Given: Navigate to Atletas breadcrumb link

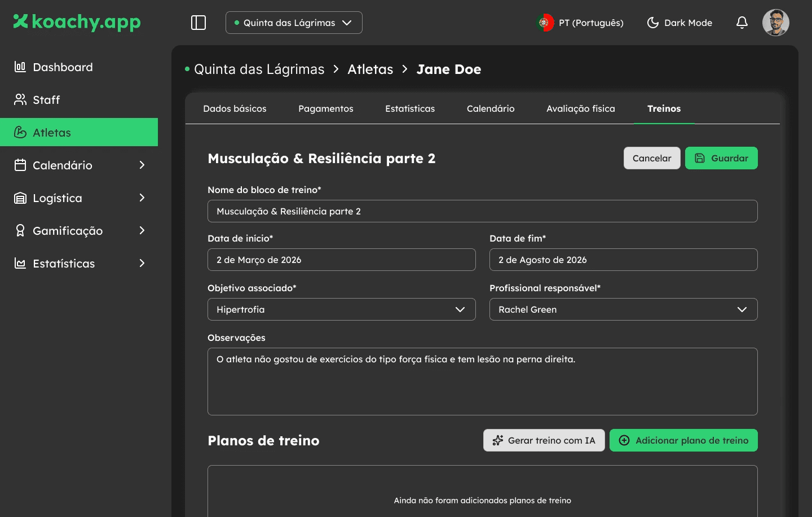Looking at the screenshot, I should pyautogui.click(x=370, y=69).
